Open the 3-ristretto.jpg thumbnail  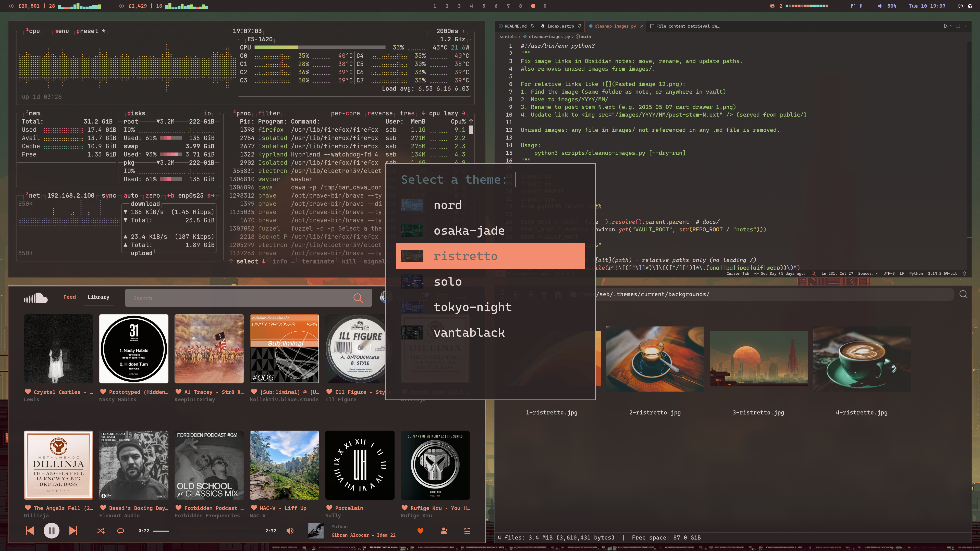pyautogui.click(x=758, y=359)
